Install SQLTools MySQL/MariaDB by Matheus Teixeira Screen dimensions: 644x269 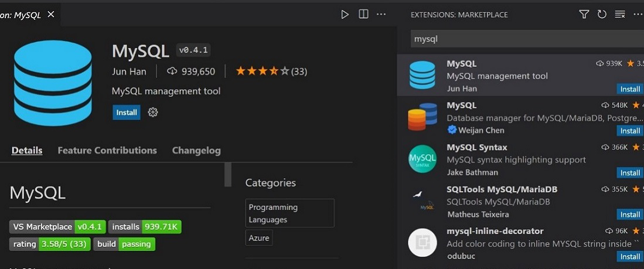click(x=630, y=214)
